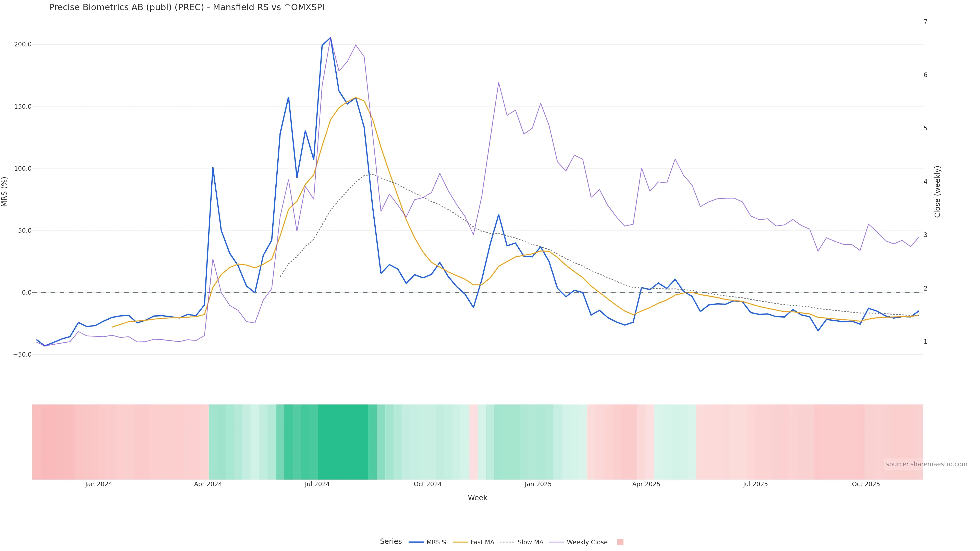Toggle the Slow MA dotted legend entry
The width and height of the screenshot is (980, 551).
(530, 542)
